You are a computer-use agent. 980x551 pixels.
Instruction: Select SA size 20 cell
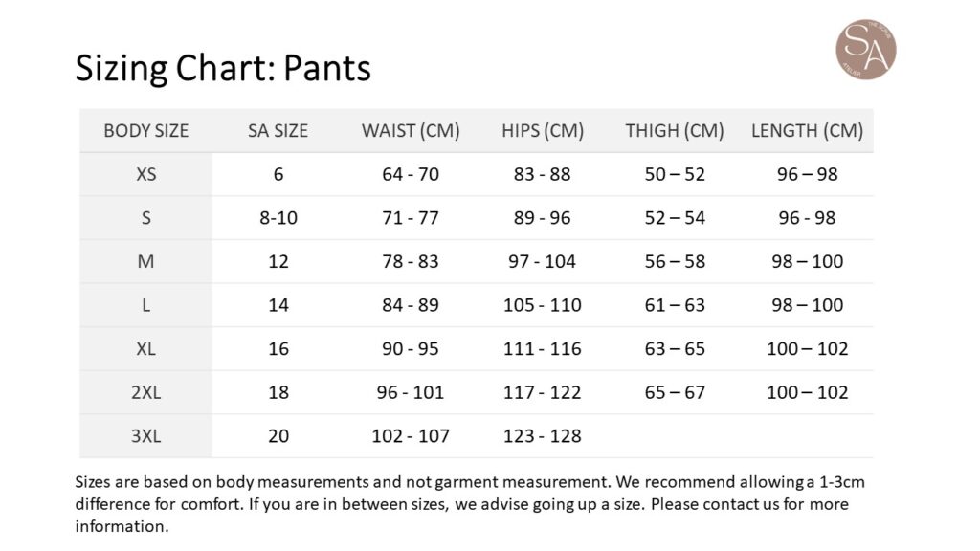pos(278,436)
